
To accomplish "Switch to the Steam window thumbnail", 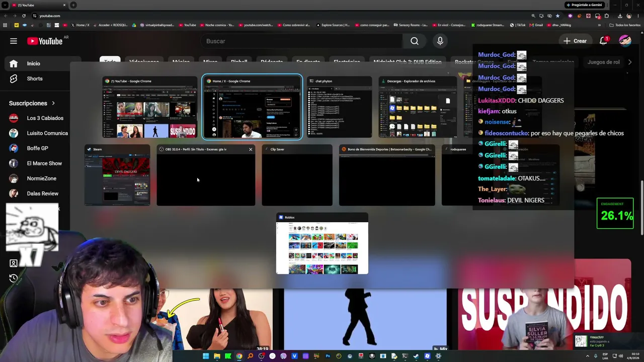I will pos(117,175).
